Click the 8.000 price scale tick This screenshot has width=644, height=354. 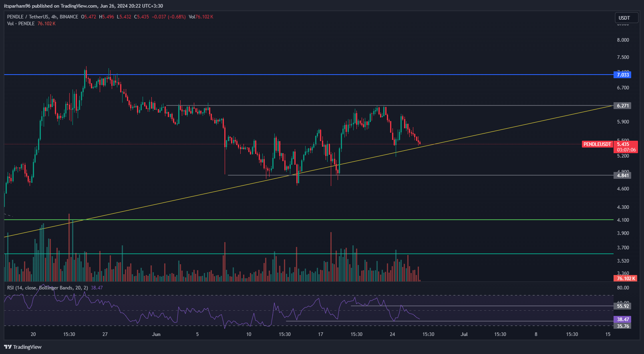coord(623,40)
